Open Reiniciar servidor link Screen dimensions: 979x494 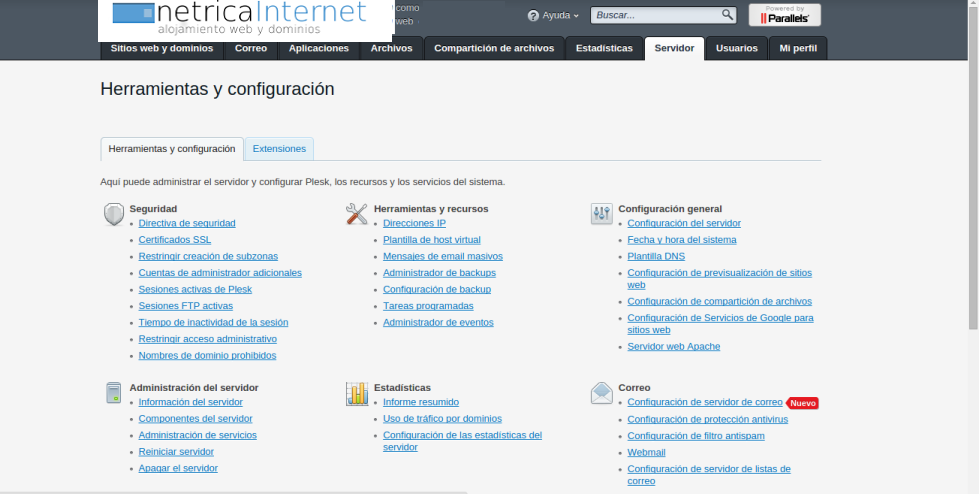pos(176,452)
